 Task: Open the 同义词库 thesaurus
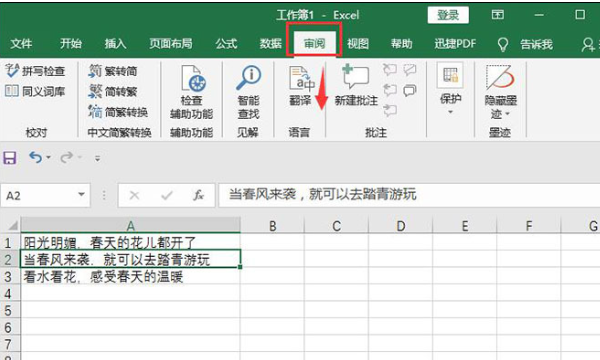[x=35, y=91]
